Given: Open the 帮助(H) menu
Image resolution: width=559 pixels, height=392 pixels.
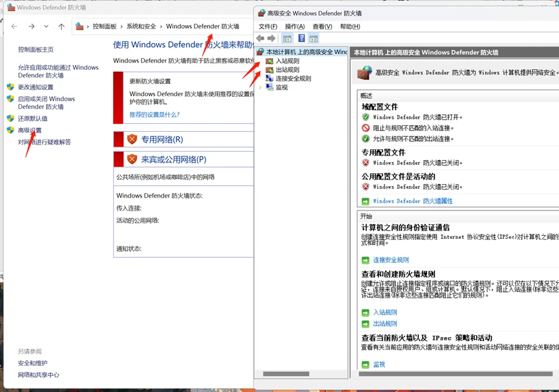Looking at the screenshot, I should (350, 26).
